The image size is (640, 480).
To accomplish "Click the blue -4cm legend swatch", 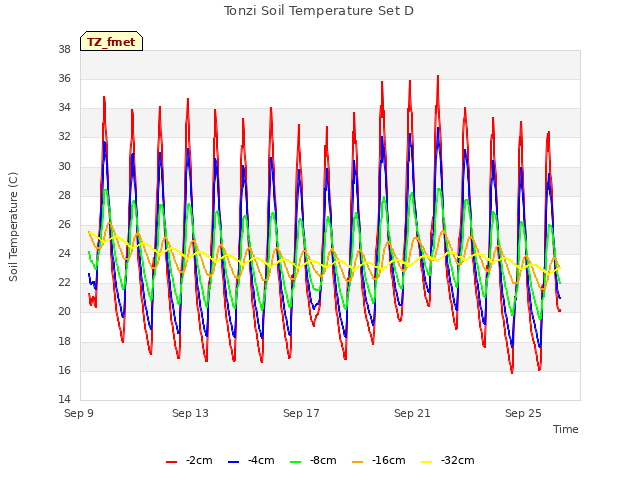I will click(x=233, y=462).
